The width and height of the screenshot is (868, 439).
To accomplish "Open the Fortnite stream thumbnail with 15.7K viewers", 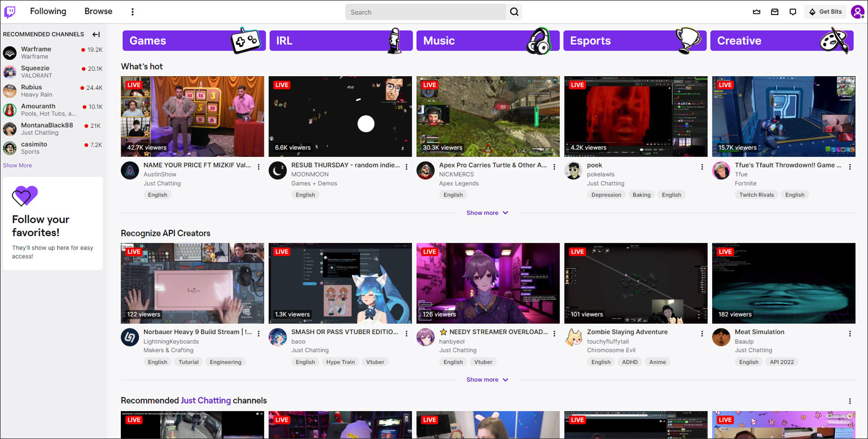I will [784, 116].
